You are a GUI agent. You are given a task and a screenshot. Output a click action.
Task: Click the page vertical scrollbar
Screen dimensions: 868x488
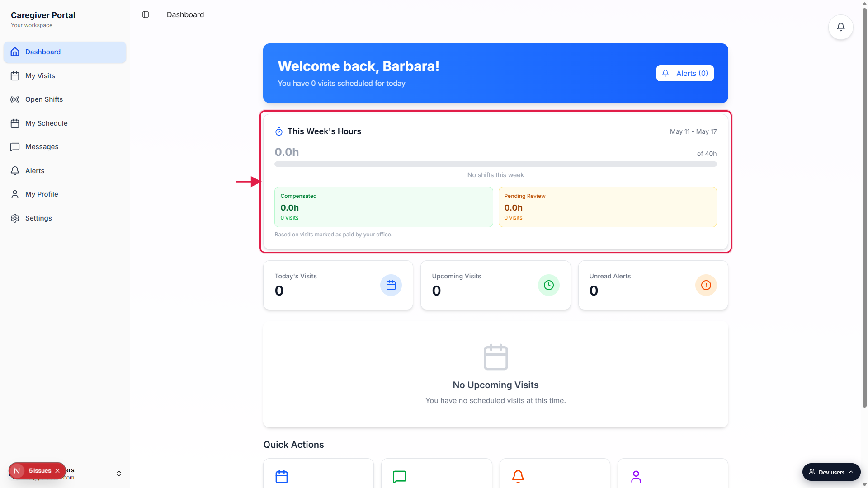point(864,208)
